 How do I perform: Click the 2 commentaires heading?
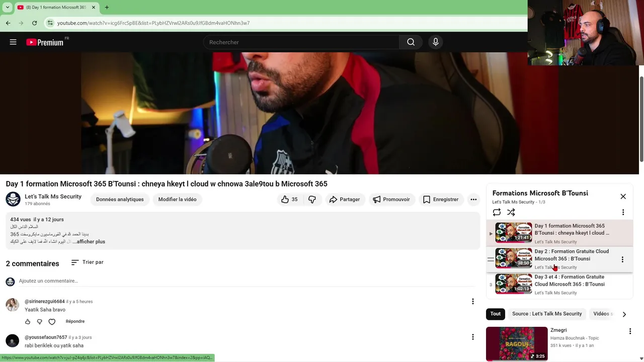32,263
